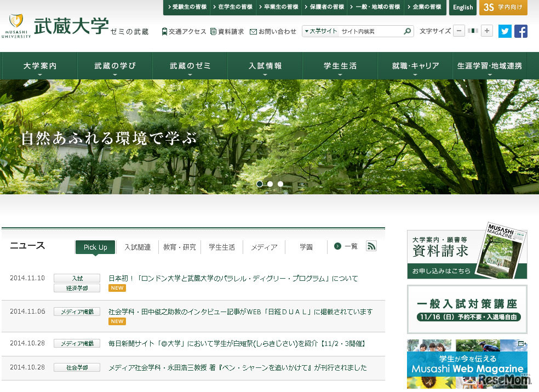Expand the 就職・キャリア navigation menu
The height and width of the screenshot is (392, 539).
[x=415, y=65]
